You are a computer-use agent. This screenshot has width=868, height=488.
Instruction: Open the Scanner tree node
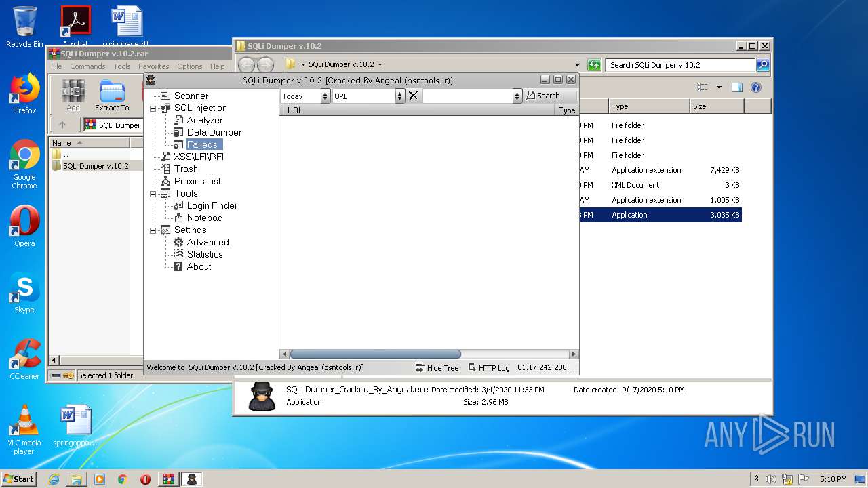pos(191,96)
